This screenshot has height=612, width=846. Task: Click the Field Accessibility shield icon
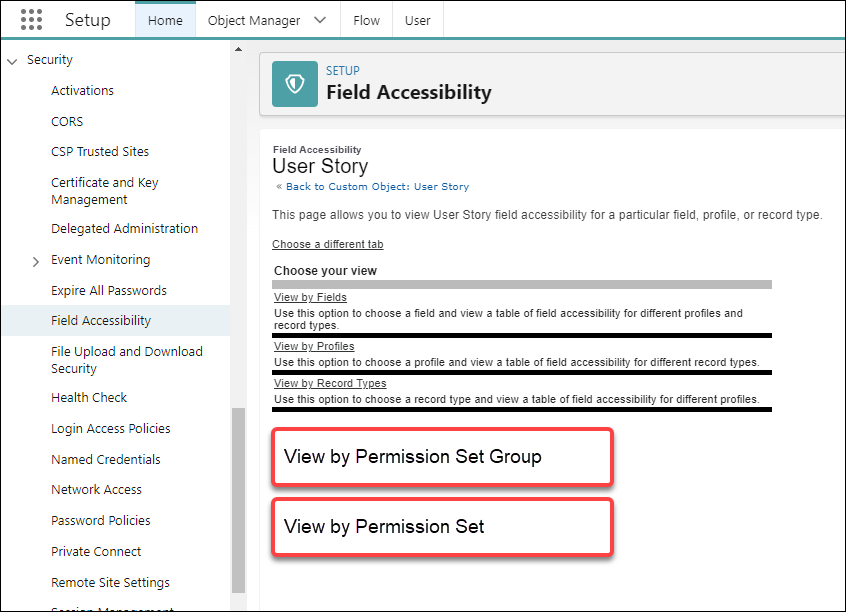295,84
